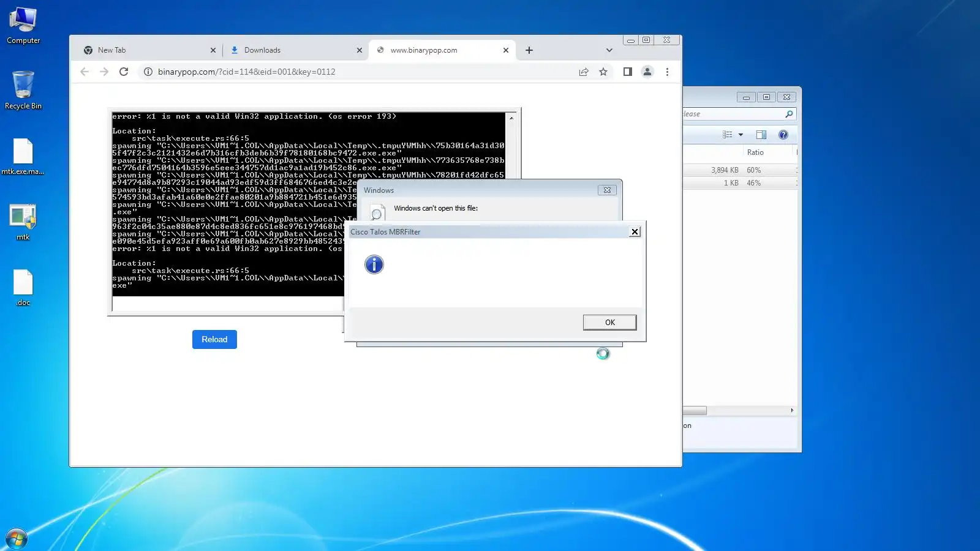Click '46%' ratio value
The width and height of the screenshot is (980, 551).
click(754, 183)
